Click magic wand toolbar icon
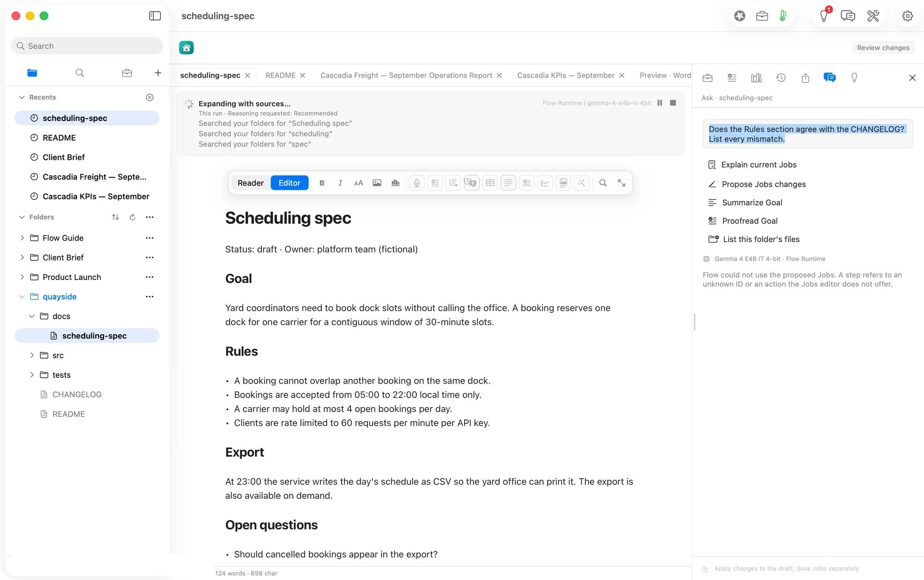 point(582,183)
